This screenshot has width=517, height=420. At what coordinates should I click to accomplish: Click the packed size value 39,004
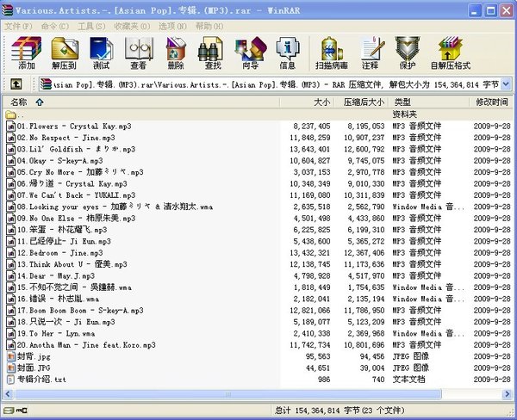372,368
